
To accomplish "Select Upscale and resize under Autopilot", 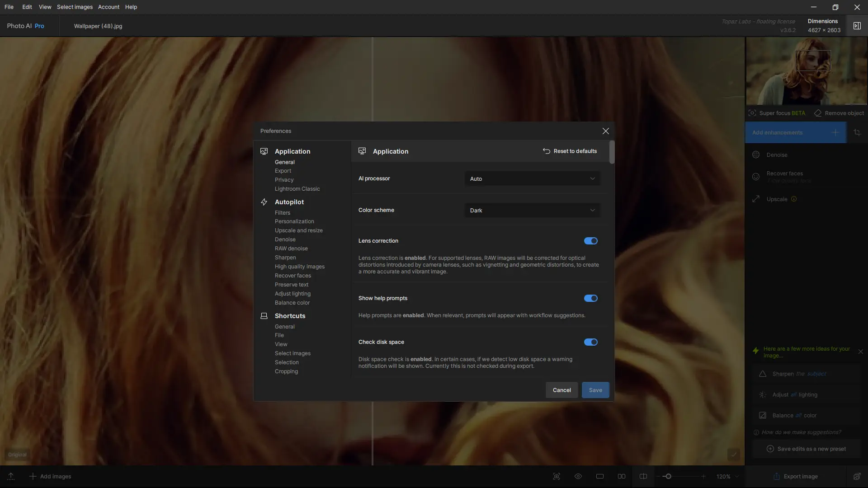I will (298, 230).
